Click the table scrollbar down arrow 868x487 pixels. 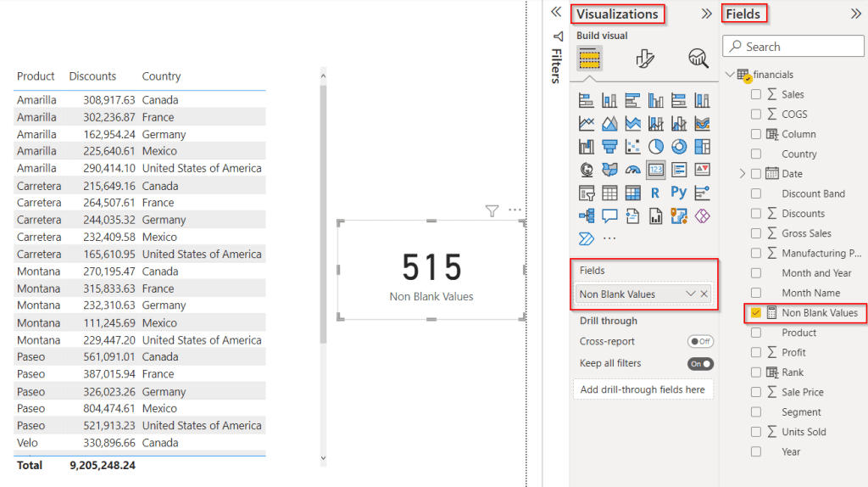[x=323, y=458]
